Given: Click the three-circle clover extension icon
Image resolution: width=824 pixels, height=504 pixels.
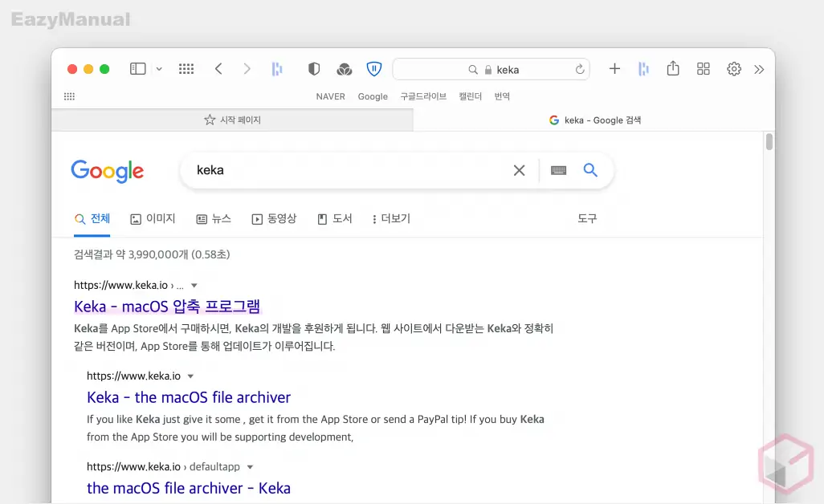Looking at the screenshot, I should point(345,69).
